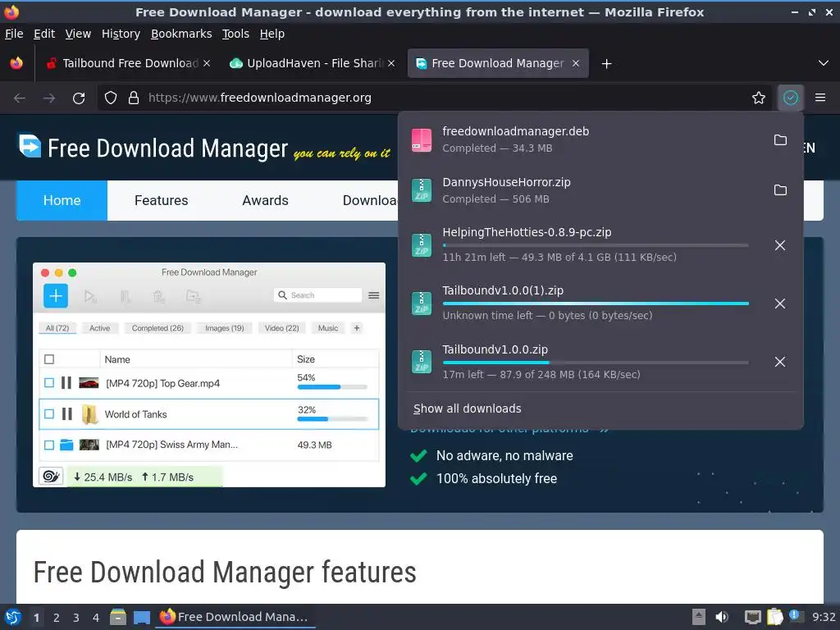Open the LXQt application menu launcher
The height and width of the screenshot is (630, 840).
[x=13, y=617]
